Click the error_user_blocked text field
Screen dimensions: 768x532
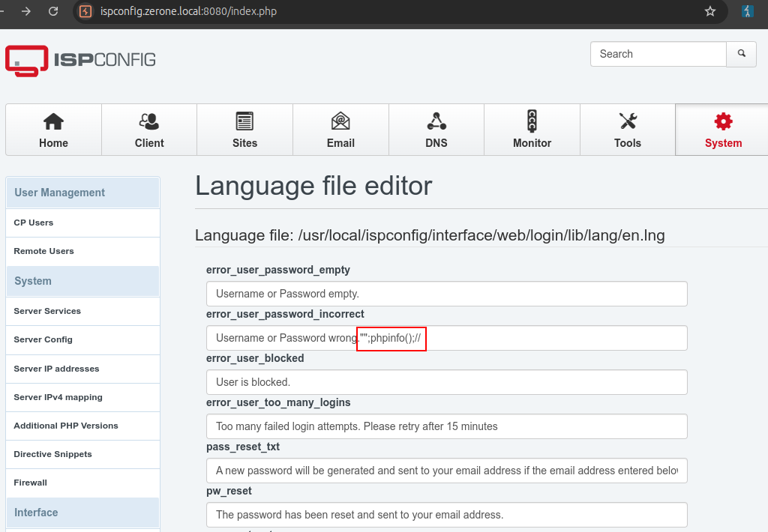click(x=447, y=382)
